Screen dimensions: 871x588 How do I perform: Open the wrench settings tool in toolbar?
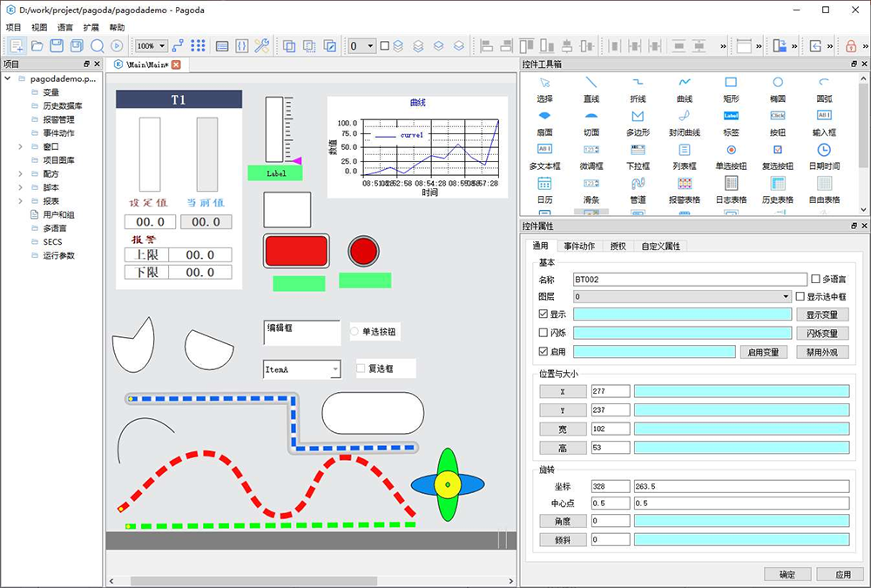tap(261, 45)
